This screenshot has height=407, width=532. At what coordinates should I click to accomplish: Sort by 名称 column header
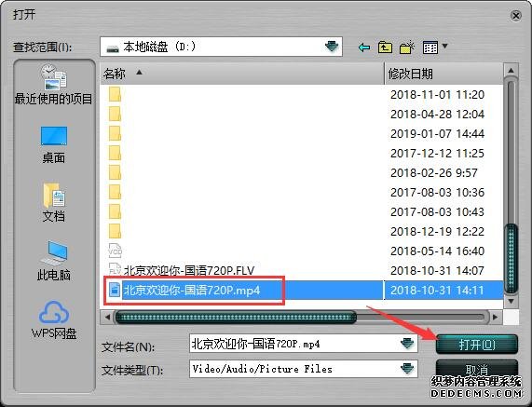pos(242,74)
